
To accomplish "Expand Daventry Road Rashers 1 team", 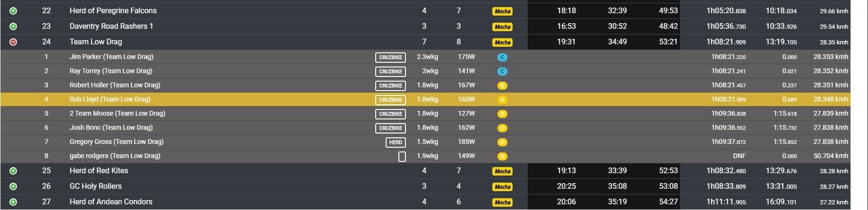I will 13,26.
